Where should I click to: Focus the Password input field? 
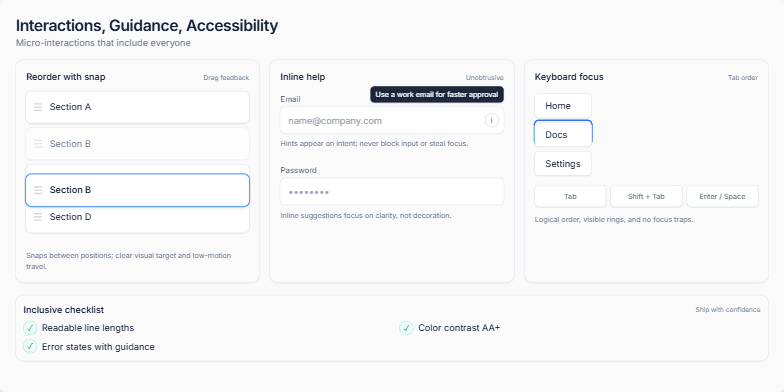tap(392, 192)
